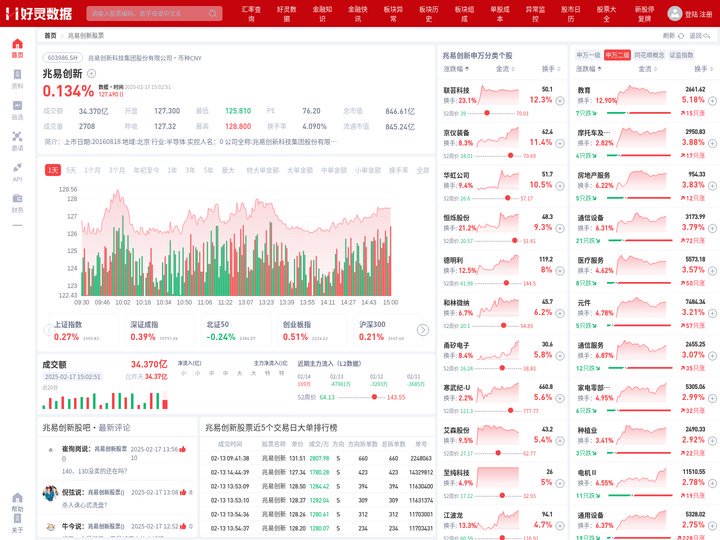Click the 好灵数据 logo

[39, 14]
